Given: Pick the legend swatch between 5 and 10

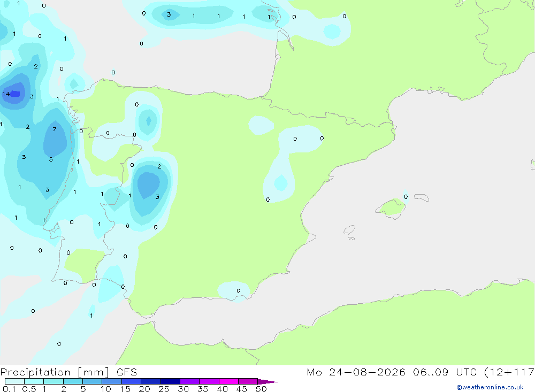Looking at the screenshot, I should tap(93, 381).
